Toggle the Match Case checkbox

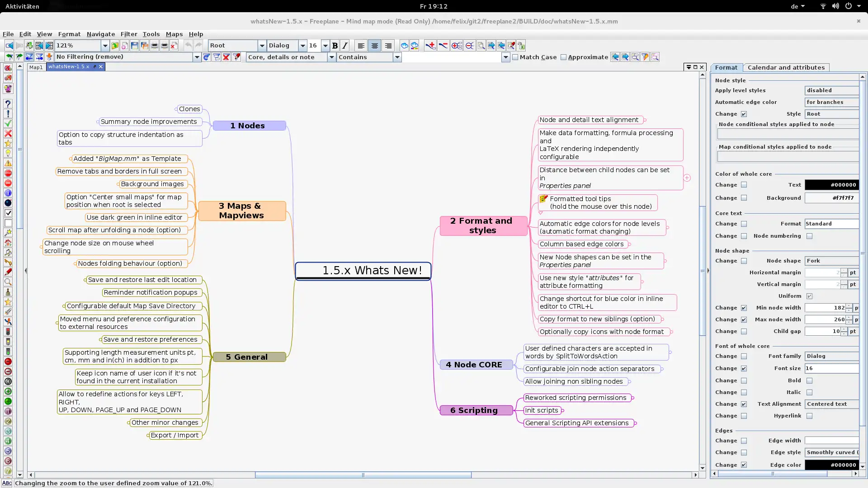pyautogui.click(x=515, y=56)
